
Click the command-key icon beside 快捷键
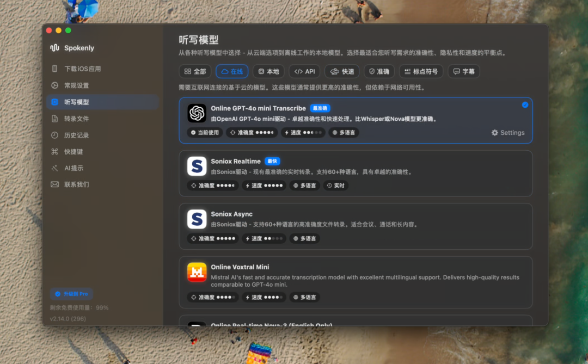pos(55,151)
